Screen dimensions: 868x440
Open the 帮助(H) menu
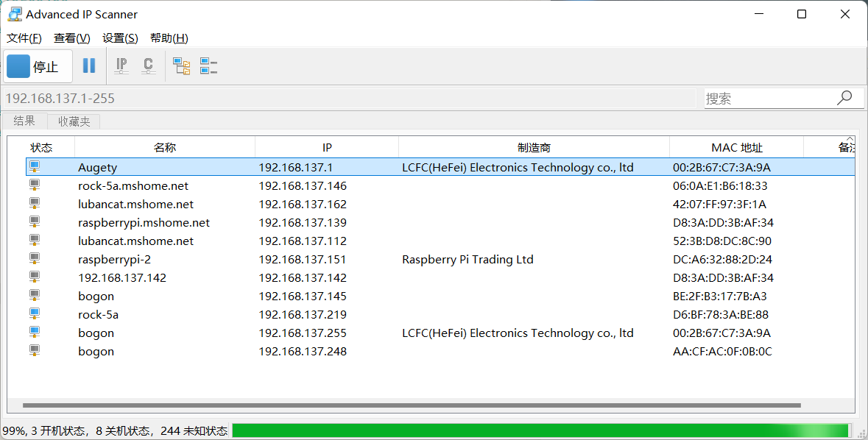[169, 38]
